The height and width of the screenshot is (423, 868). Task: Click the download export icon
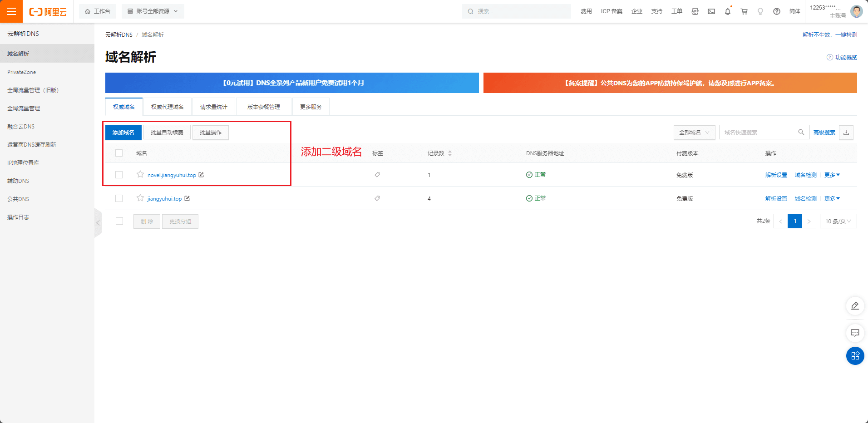[846, 133]
